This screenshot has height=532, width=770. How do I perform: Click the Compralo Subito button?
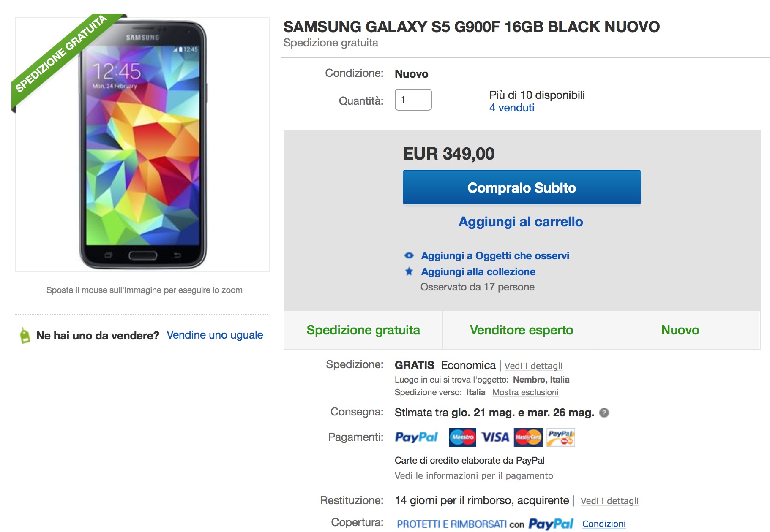[522, 187]
